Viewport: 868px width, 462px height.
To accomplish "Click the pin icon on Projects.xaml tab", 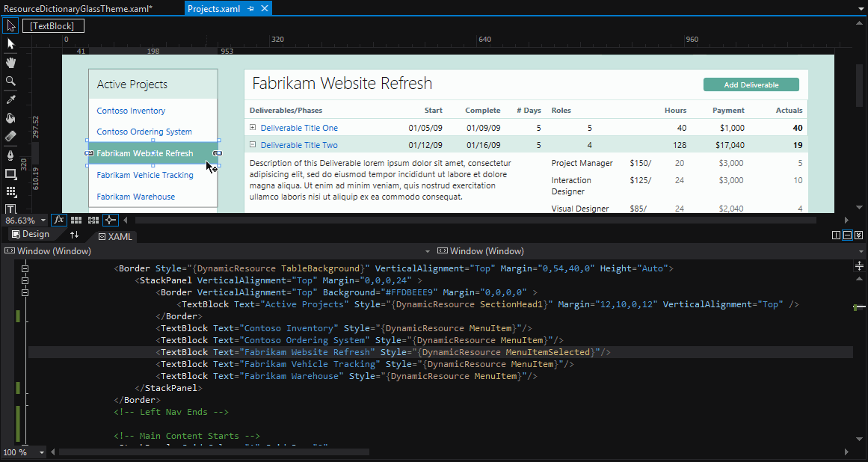I will [250, 8].
